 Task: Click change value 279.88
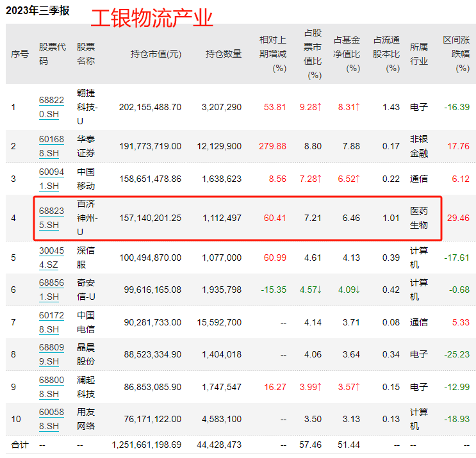[x=272, y=146]
